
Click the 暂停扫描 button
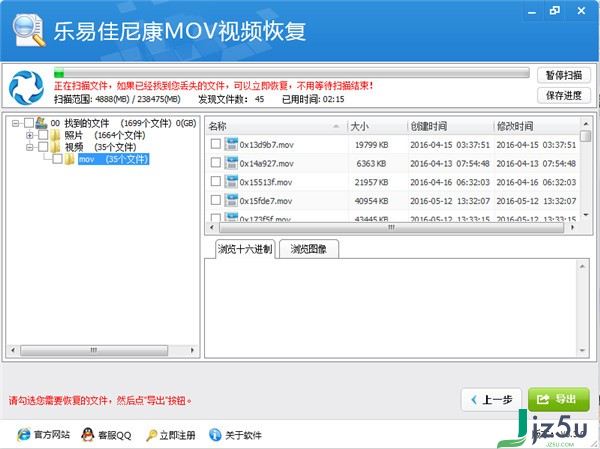coord(564,75)
